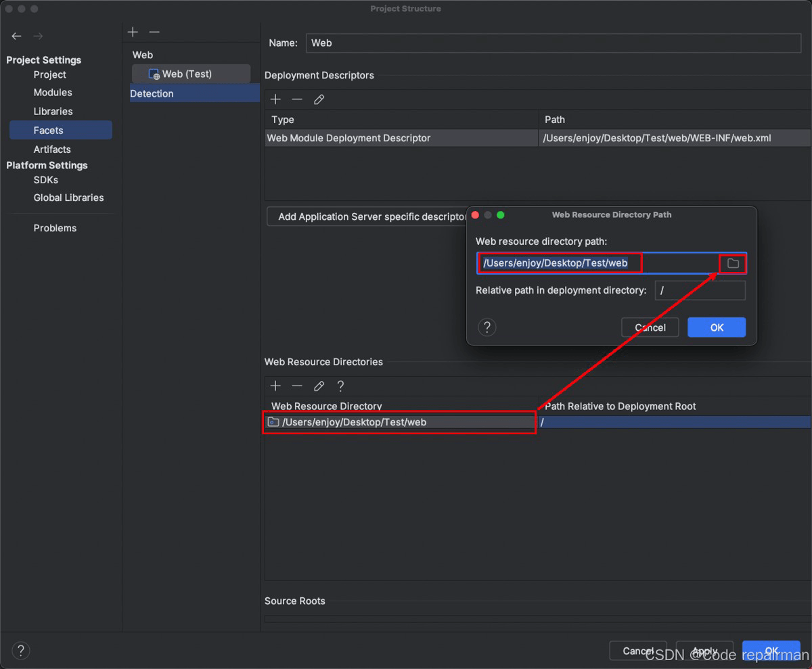Edit the web resource directory entry
This screenshot has height=669, width=812.
pyautogui.click(x=319, y=386)
